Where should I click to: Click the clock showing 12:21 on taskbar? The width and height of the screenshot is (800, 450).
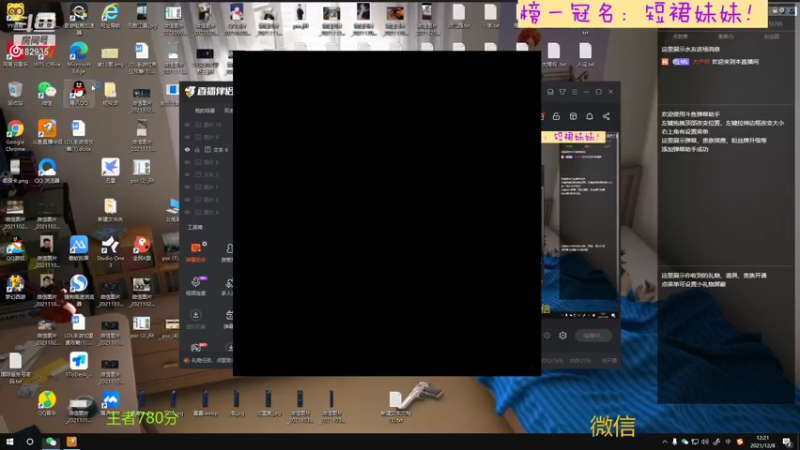[762, 441]
